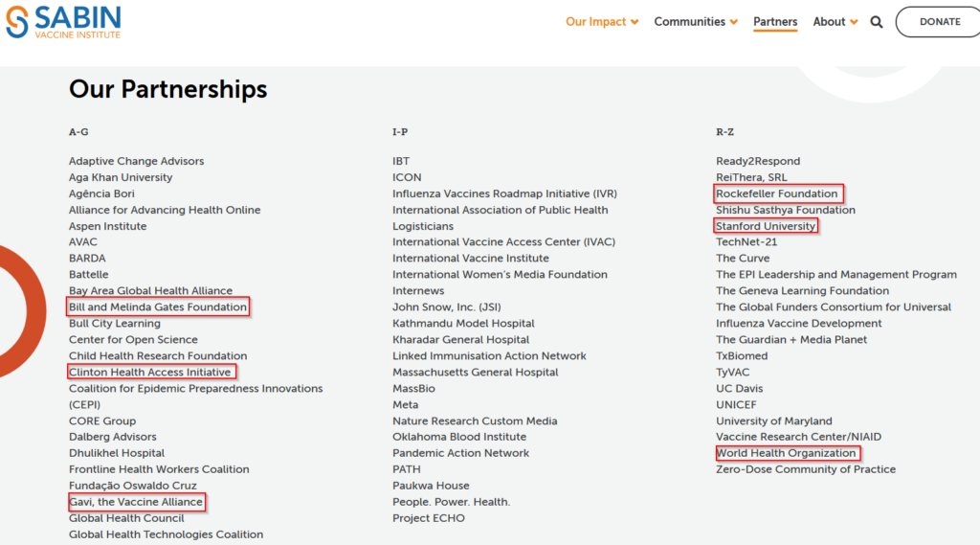Select John Snow, Inc. (JSI)

[446, 307]
